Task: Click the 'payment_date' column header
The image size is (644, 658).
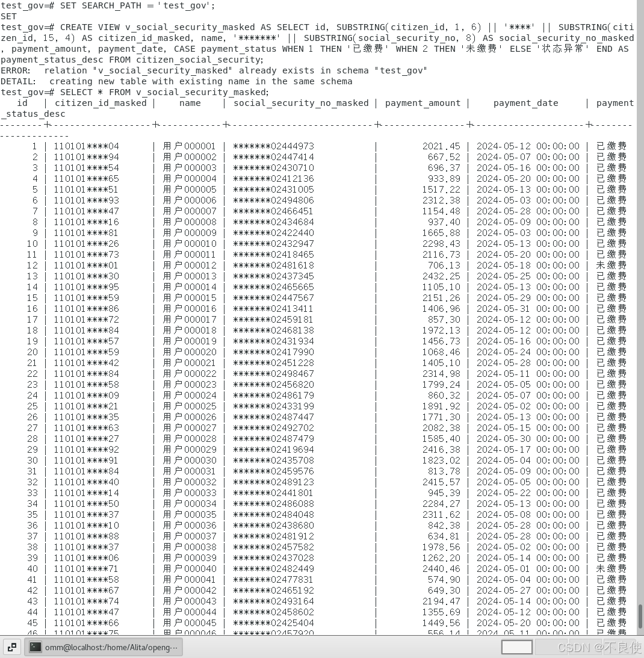Action: 525,103
